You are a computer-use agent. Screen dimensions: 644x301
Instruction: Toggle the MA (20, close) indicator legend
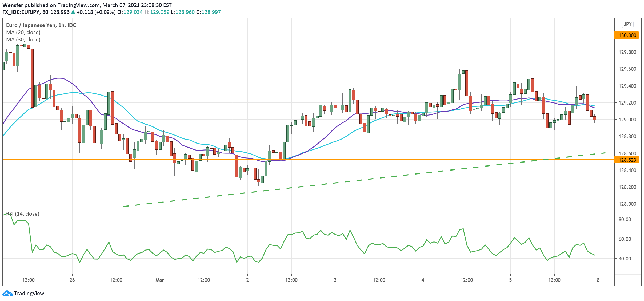pos(23,32)
